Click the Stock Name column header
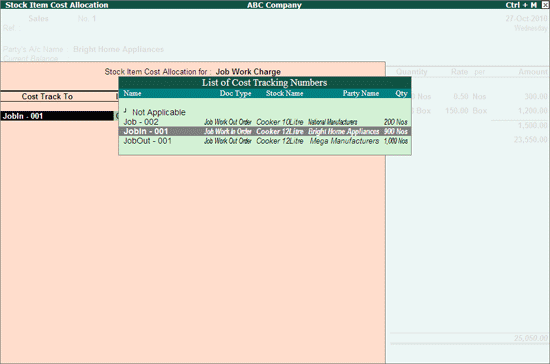The width and height of the screenshot is (550, 364). pyautogui.click(x=284, y=93)
